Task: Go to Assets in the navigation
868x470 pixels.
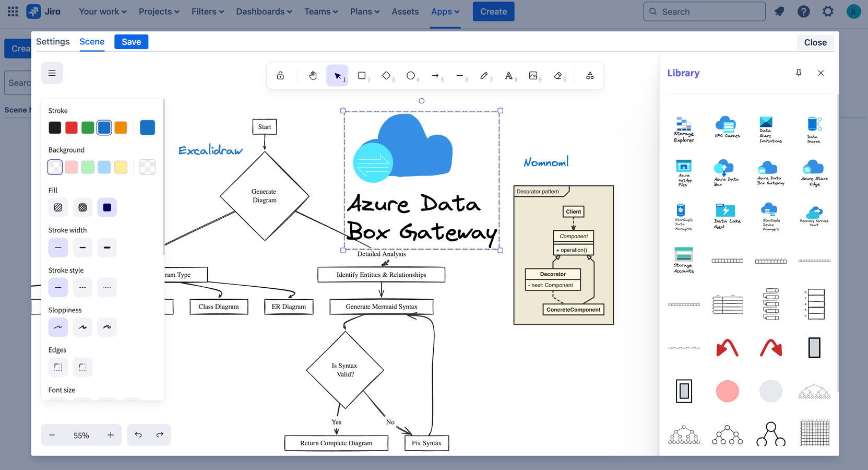Action: point(406,11)
